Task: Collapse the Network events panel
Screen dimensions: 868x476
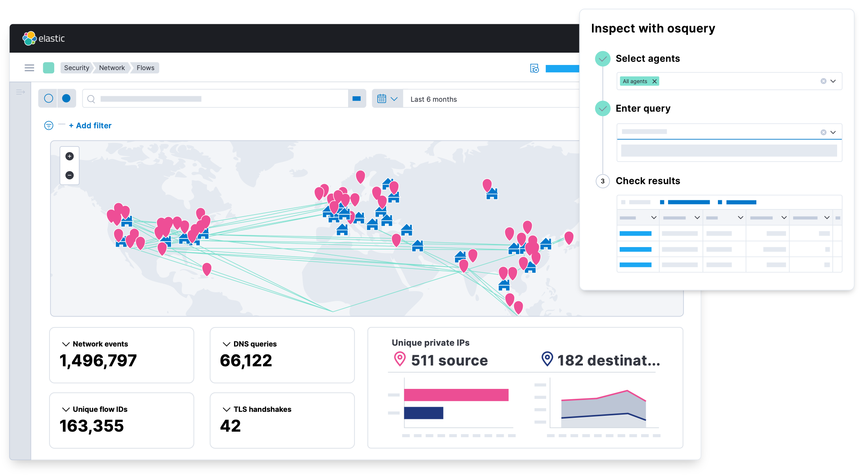Action: tap(66, 344)
